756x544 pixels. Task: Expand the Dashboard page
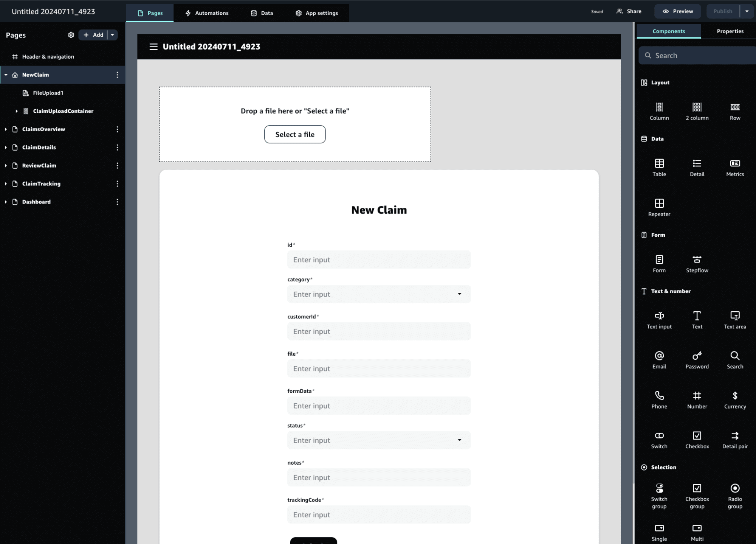pyautogui.click(x=6, y=202)
